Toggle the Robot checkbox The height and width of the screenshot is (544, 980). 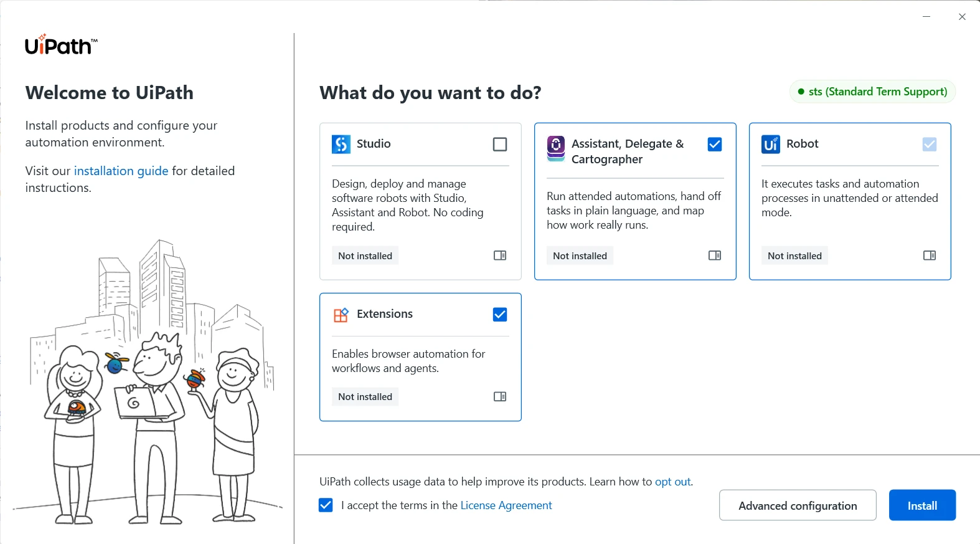pyautogui.click(x=930, y=145)
